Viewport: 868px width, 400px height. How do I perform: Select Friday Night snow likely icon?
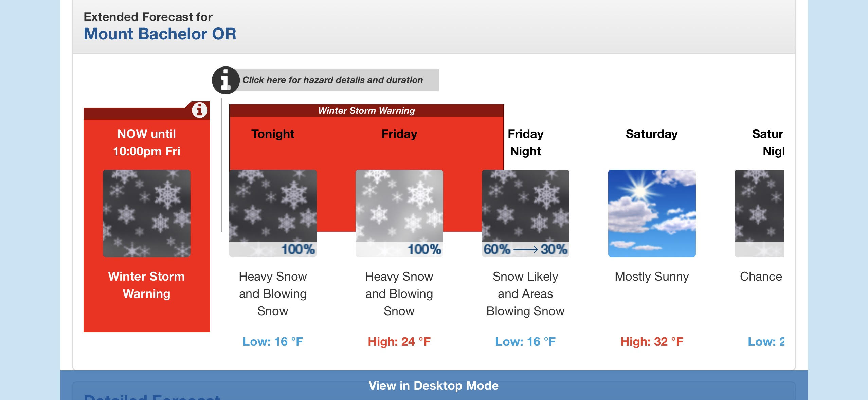pyautogui.click(x=526, y=213)
